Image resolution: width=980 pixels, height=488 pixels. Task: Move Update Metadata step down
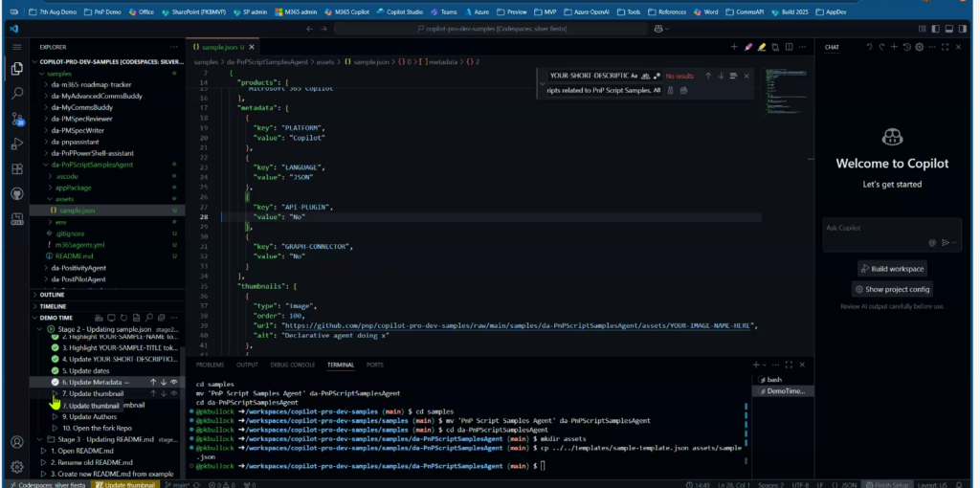click(164, 383)
